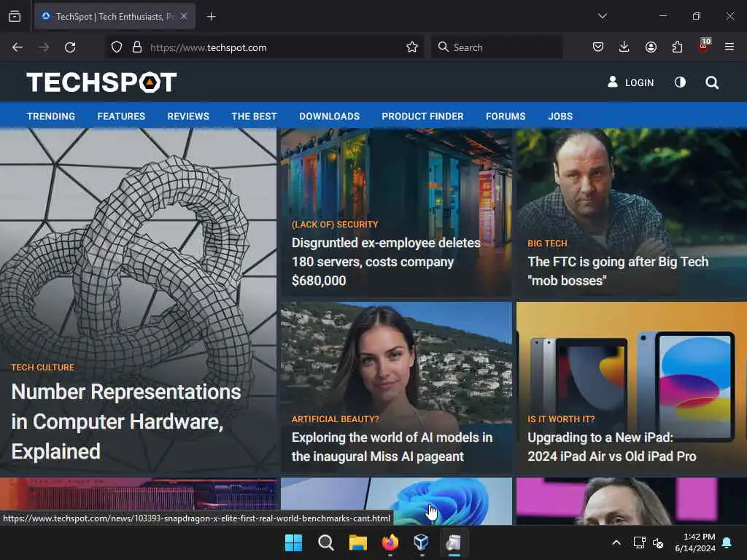Open the Windows 11 bloom thumbnail article
The height and width of the screenshot is (560, 747).
click(396, 501)
